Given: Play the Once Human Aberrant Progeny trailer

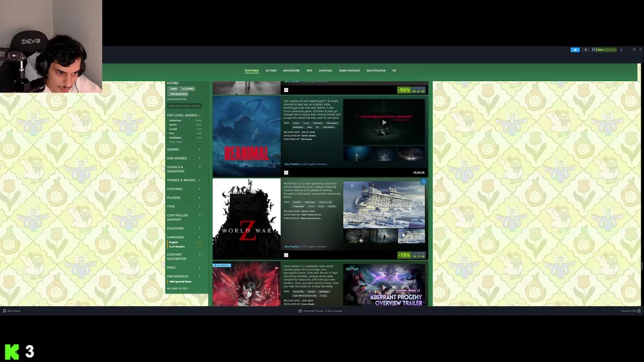Looking at the screenshot, I should (x=384, y=285).
